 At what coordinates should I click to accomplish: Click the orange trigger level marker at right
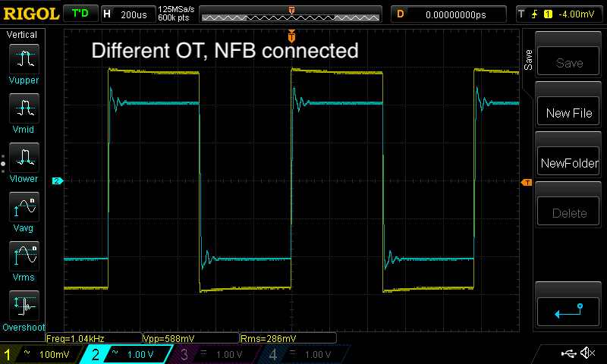[527, 182]
